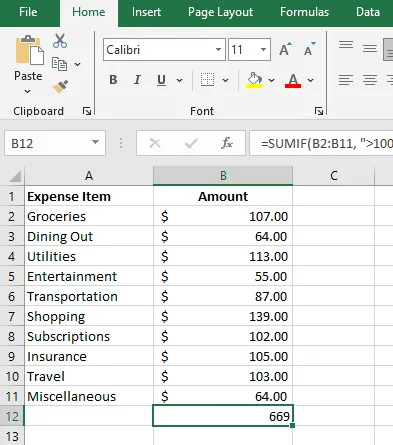Select the Subscriptions cell

(x=89, y=336)
